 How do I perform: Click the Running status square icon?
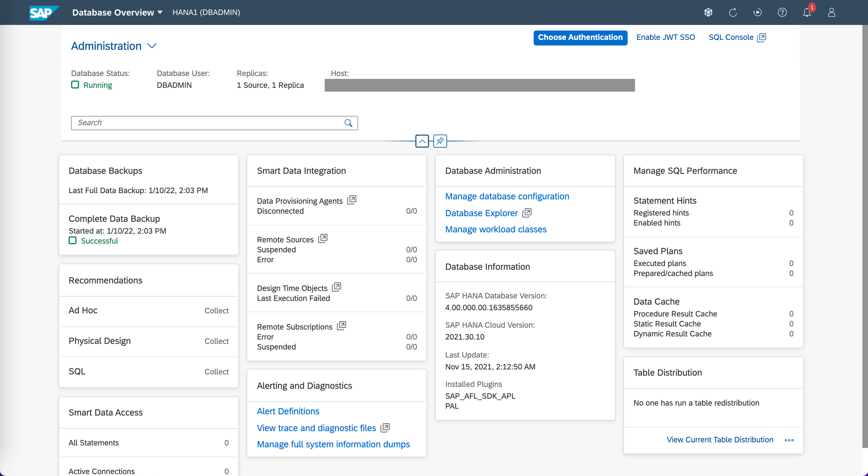coord(75,85)
